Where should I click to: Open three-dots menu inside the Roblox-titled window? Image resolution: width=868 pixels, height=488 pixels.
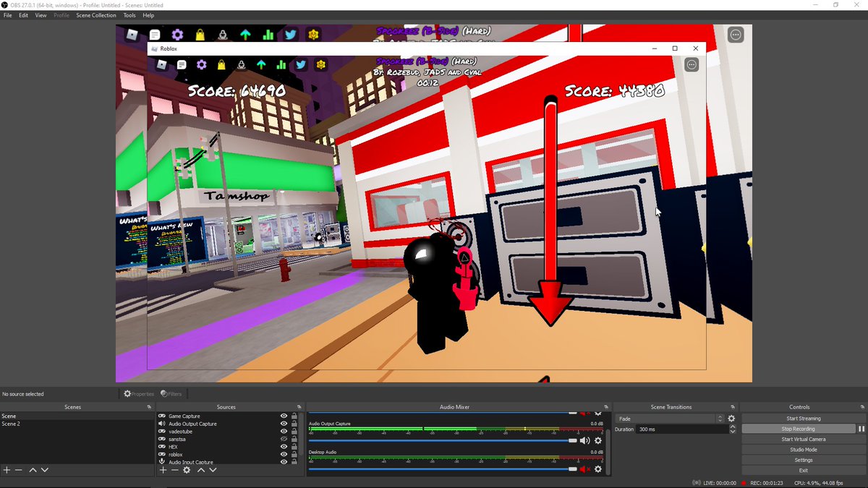(692, 65)
